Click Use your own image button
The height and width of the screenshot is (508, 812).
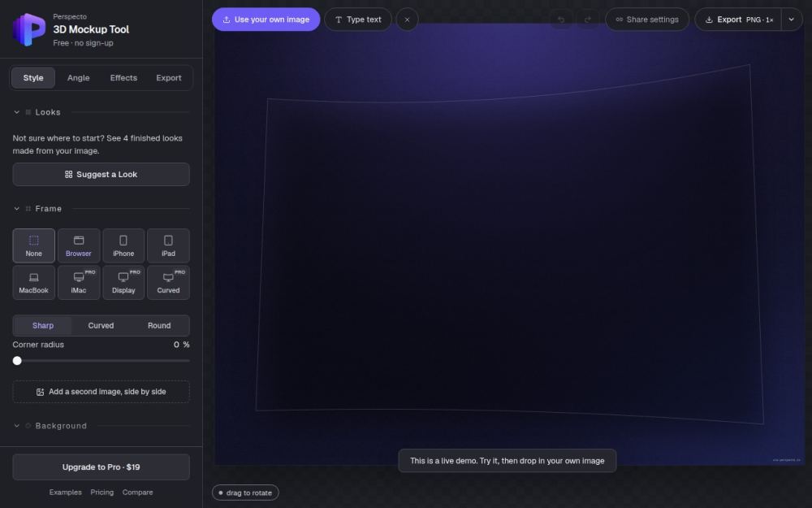(x=266, y=20)
